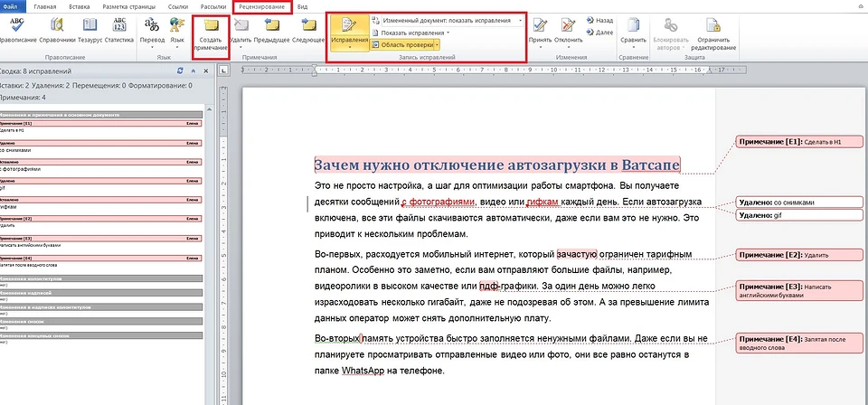Run the Правописание spelling check
This screenshot has width=868, height=405.
pyautogui.click(x=17, y=31)
